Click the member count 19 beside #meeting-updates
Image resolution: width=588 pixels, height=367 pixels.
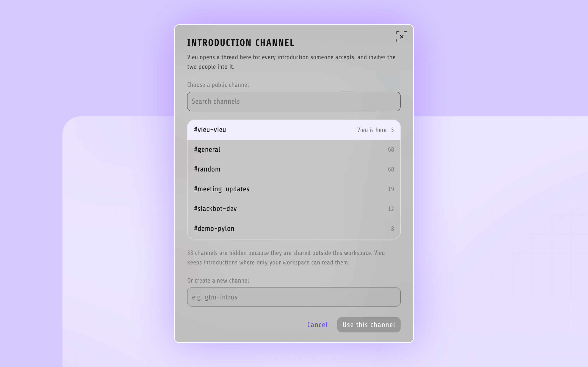[391, 189]
